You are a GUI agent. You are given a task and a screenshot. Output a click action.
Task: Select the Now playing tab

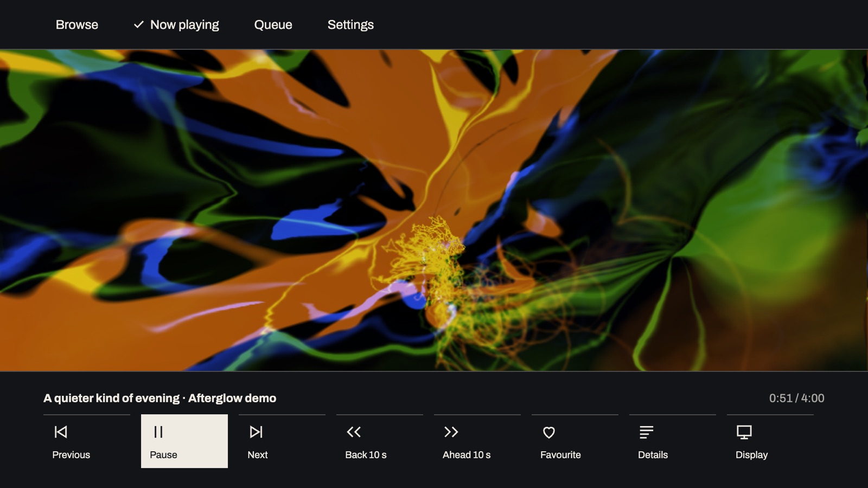click(x=176, y=24)
